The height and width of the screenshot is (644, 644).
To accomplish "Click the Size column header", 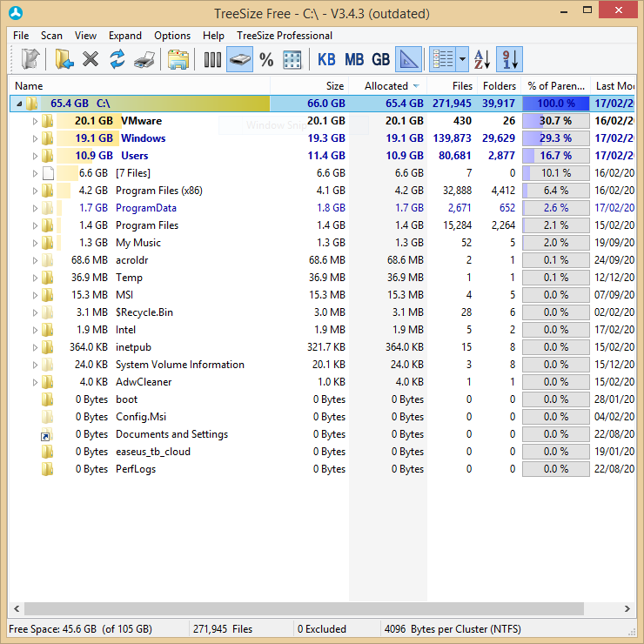I will [x=309, y=86].
